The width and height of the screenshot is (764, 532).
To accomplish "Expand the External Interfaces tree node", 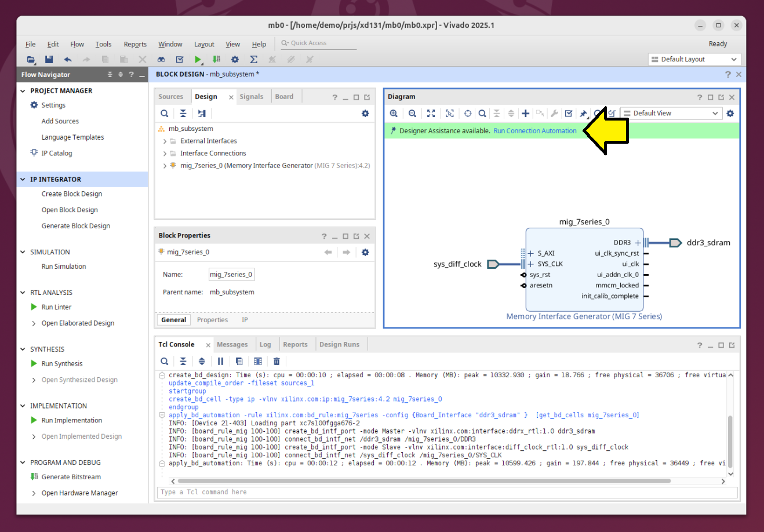I will [165, 141].
